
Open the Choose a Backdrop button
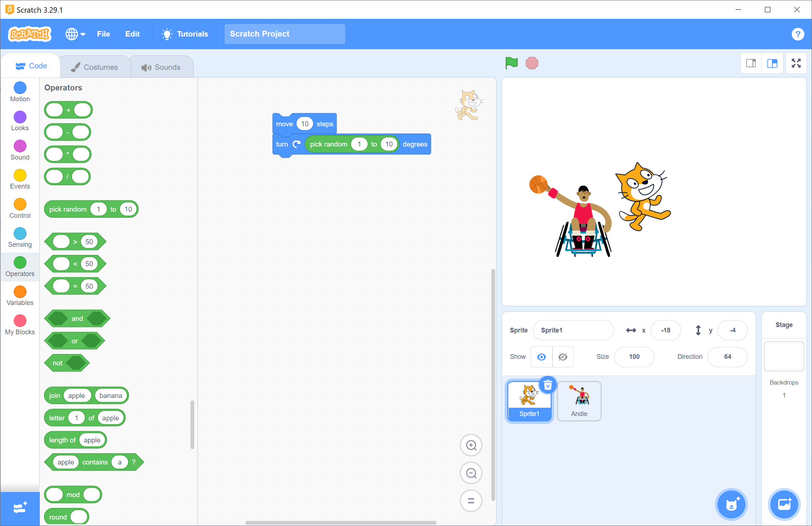tap(784, 504)
